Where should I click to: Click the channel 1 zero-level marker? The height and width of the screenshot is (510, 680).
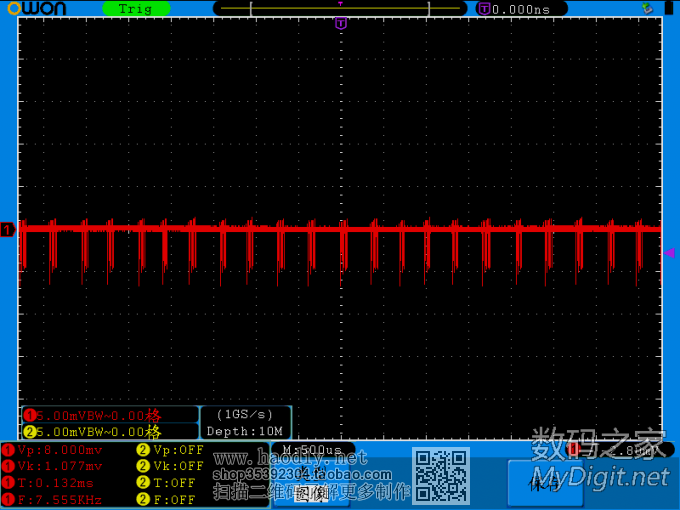[x=8, y=231]
